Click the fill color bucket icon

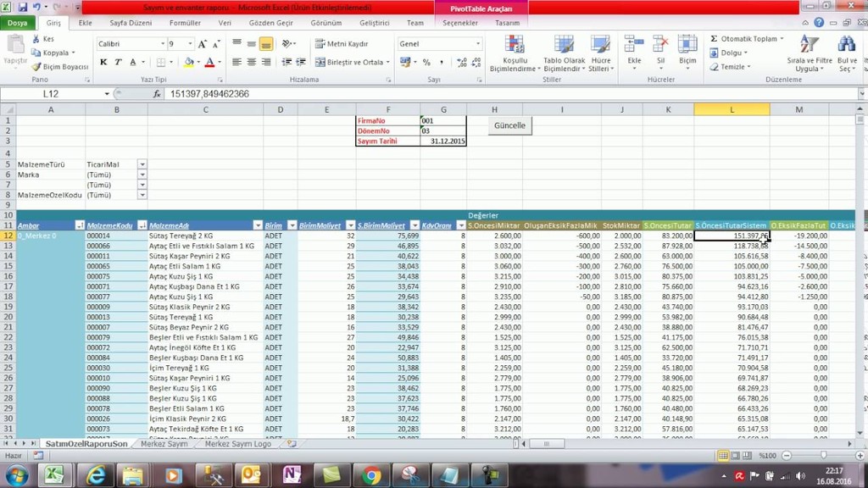click(189, 62)
